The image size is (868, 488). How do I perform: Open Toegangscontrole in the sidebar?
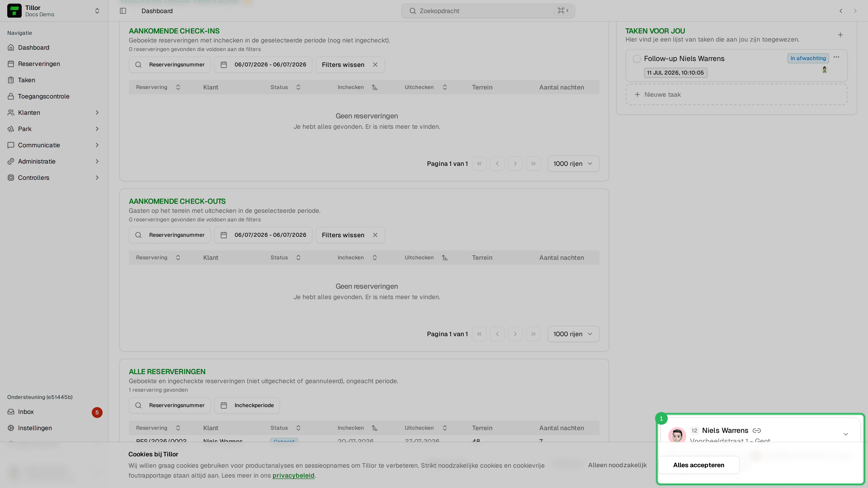(x=54, y=96)
